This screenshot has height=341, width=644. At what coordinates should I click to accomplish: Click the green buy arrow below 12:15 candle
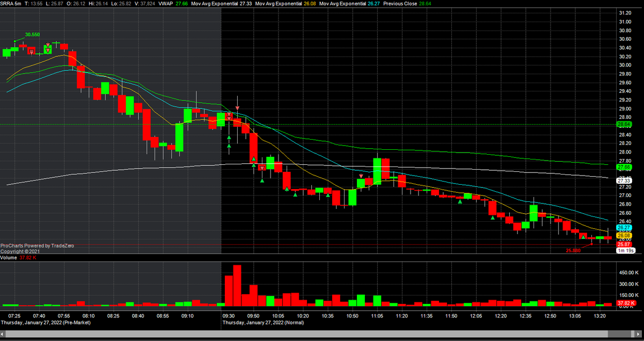(x=493, y=217)
